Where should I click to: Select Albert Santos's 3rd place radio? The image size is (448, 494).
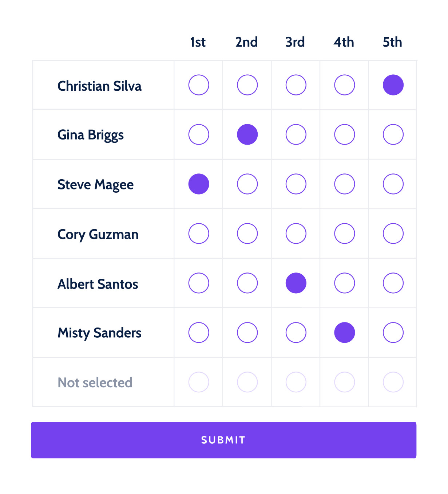296,283
